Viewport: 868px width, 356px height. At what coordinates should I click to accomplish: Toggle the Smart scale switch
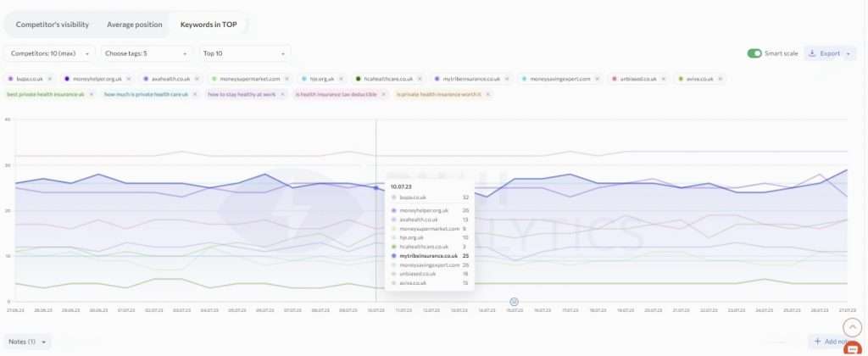click(754, 53)
